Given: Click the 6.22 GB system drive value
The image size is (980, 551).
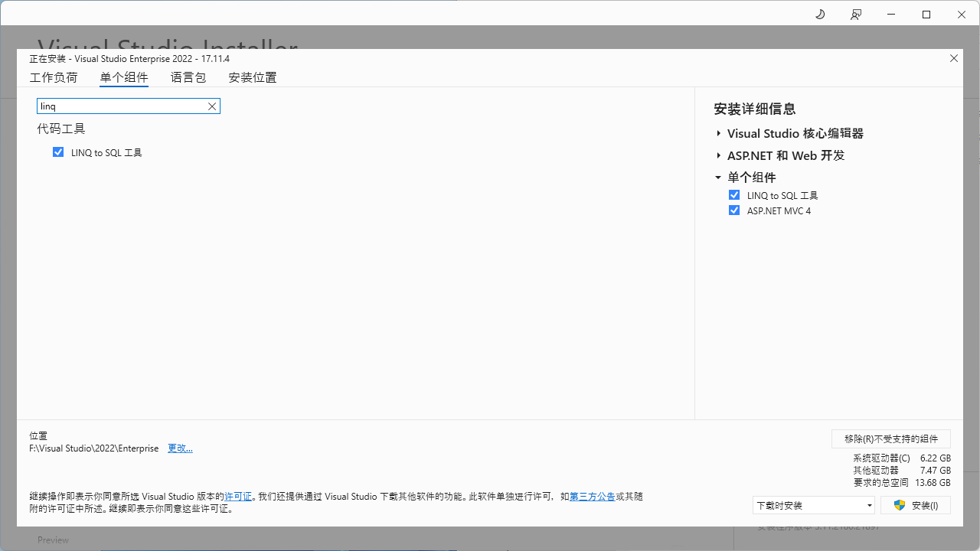Looking at the screenshot, I should 936,458.
